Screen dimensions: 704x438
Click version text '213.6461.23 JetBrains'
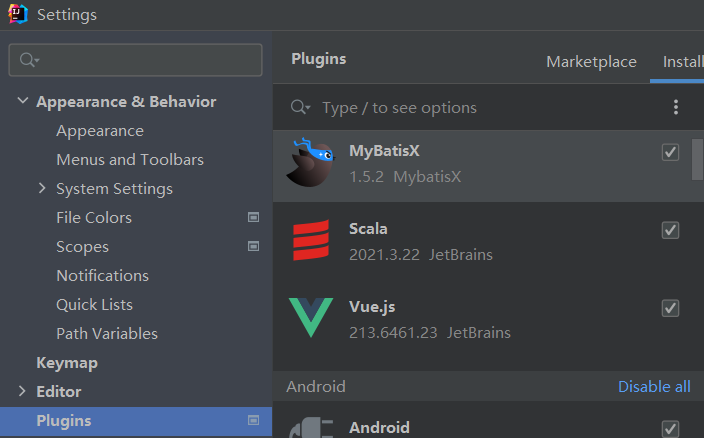click(x=430, y=333)
